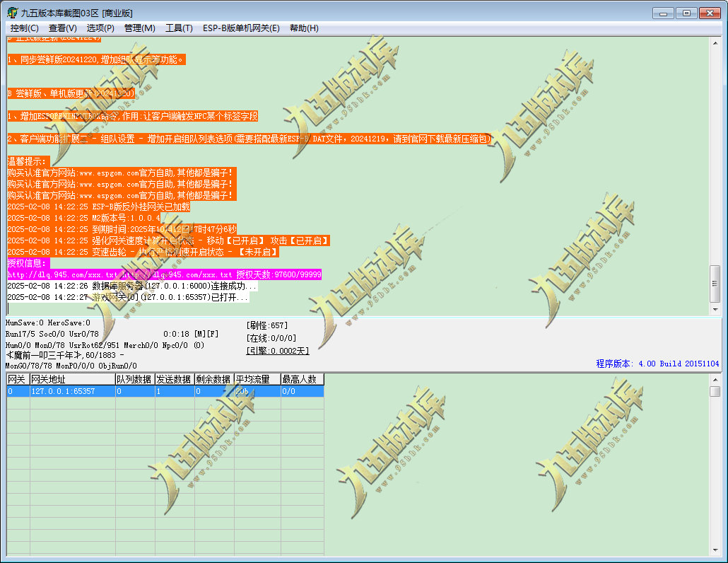Screen dimensions: 728x563
Task: Click the 客户端功能扩展二 组队设置 log line
Action: pos(249,139)
